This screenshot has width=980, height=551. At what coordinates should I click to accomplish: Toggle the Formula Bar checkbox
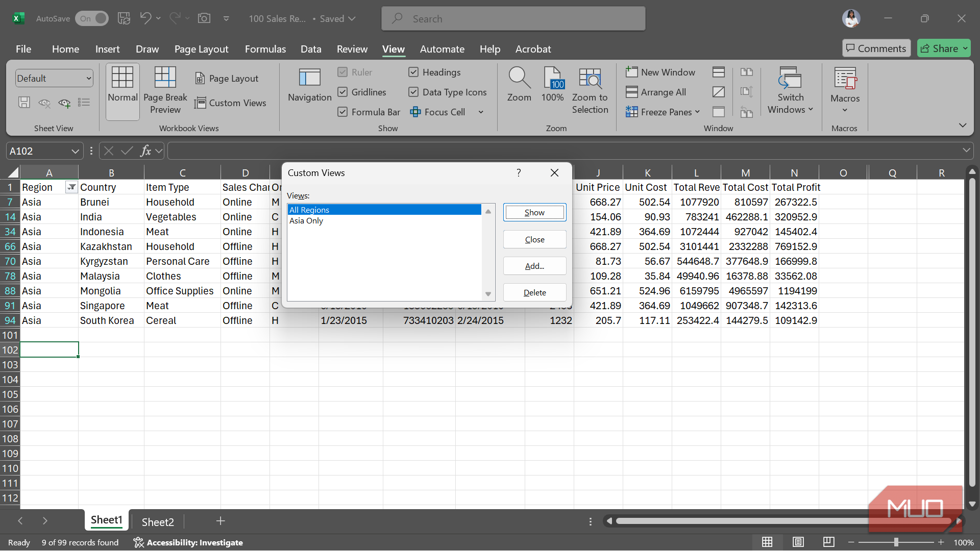click(342, 112)
